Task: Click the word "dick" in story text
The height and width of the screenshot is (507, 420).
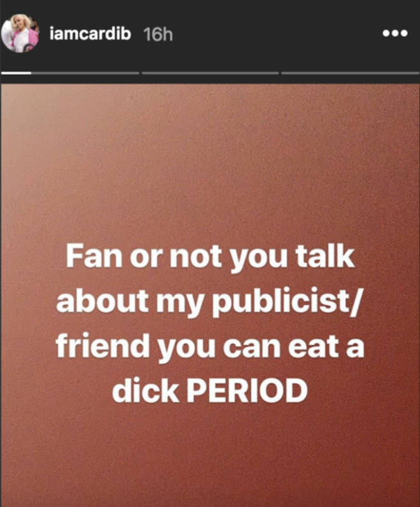Action: pos(145,390)
